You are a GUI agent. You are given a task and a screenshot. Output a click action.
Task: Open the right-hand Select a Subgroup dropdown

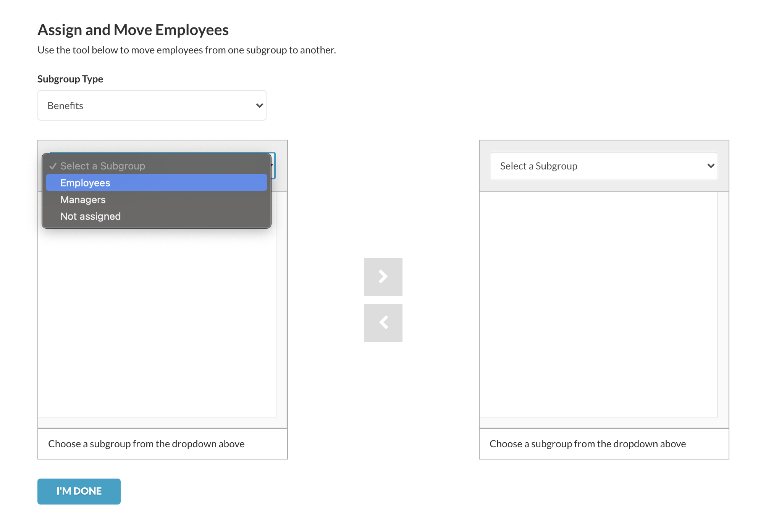click(x=604, y=166)
